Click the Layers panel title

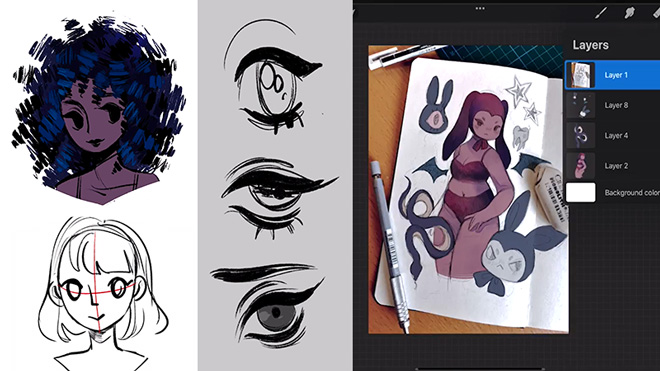[590, 45]
